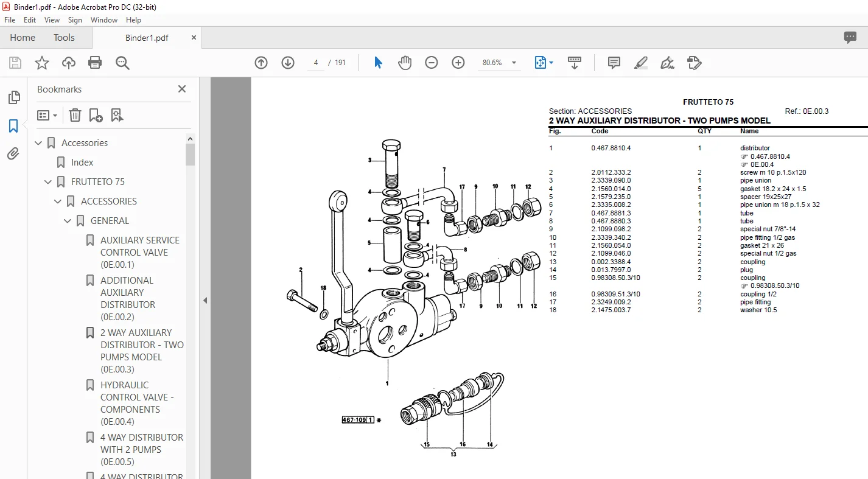Click the Save file icon

pos(15,63)
